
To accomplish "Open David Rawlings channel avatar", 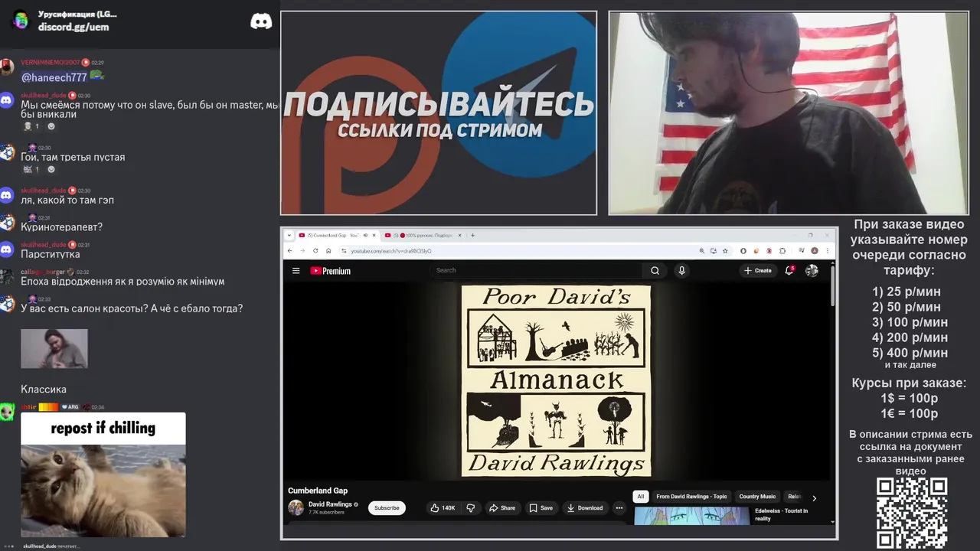I will tap(296, 507).
